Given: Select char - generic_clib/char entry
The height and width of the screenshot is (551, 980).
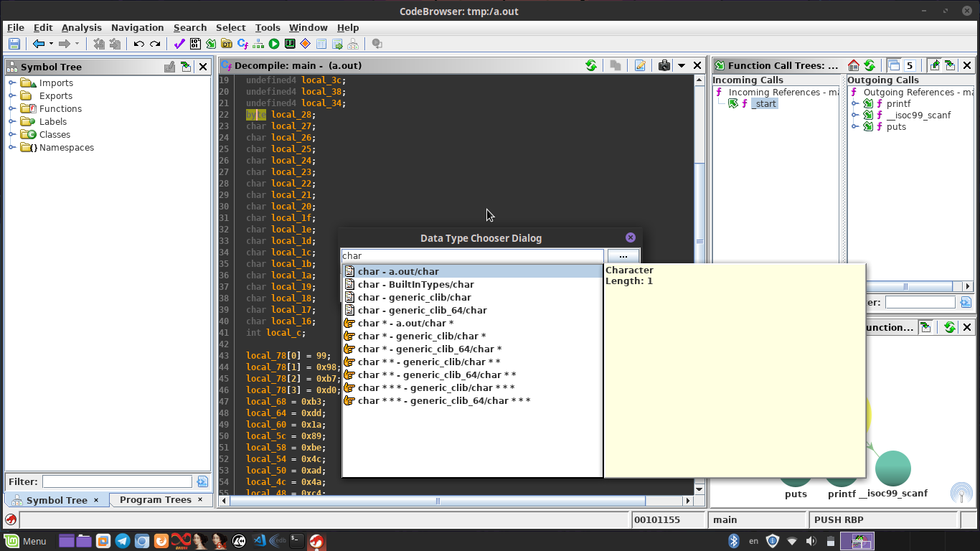Looking at the screenshot, I should click(472, 298).
